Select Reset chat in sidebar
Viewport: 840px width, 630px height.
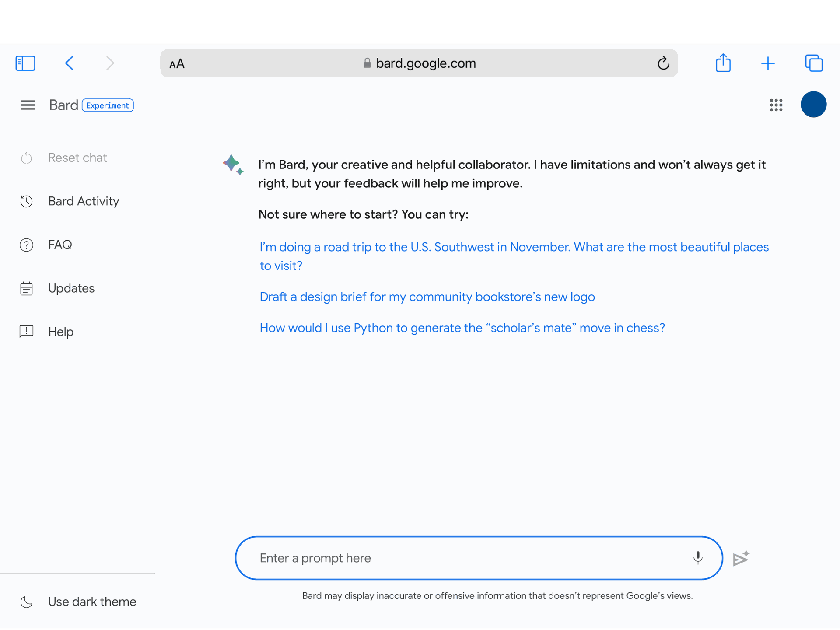click(x=77, y=157)
